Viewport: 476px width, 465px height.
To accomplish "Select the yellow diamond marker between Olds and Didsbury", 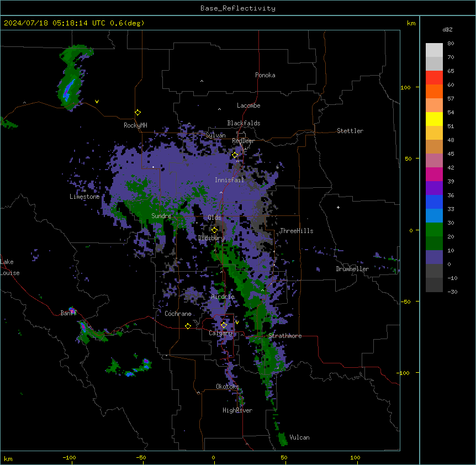I will click(214, 230).
